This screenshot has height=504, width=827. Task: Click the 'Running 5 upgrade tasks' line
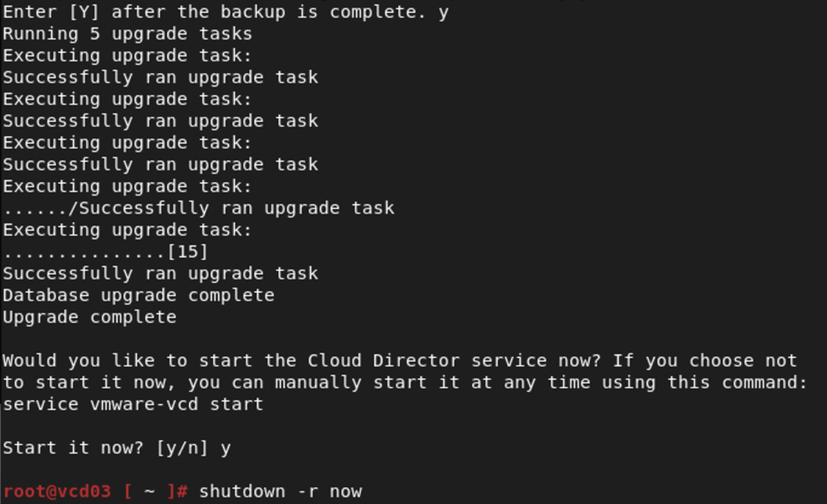click(128, 34)
